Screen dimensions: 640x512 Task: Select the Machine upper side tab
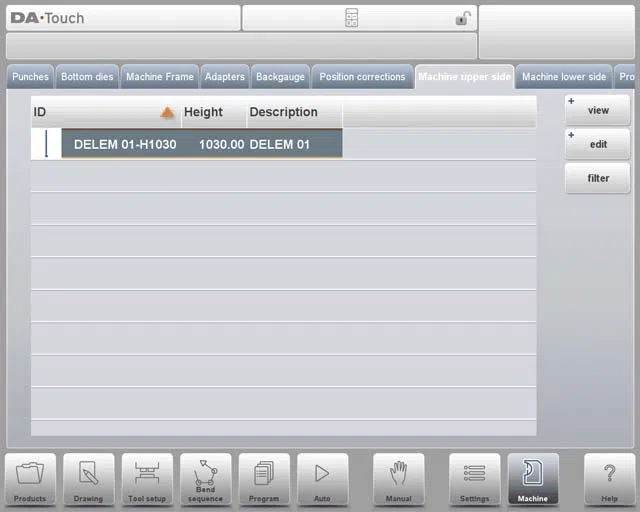(464, 77)
